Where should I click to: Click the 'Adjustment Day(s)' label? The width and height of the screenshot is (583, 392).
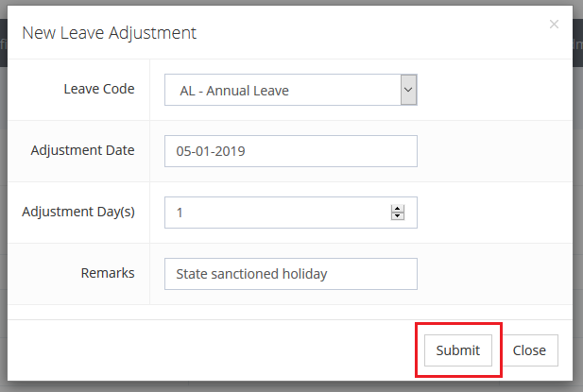coord(78,212)
